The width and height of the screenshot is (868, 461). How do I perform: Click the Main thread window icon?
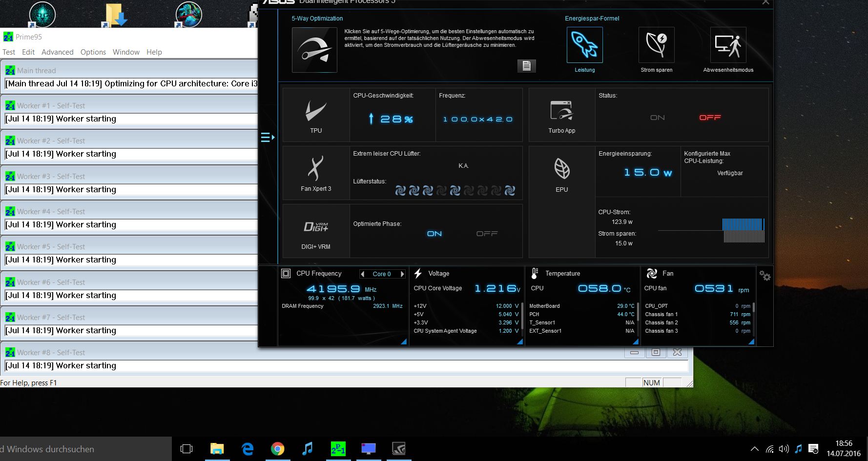[x=10, y=70]
